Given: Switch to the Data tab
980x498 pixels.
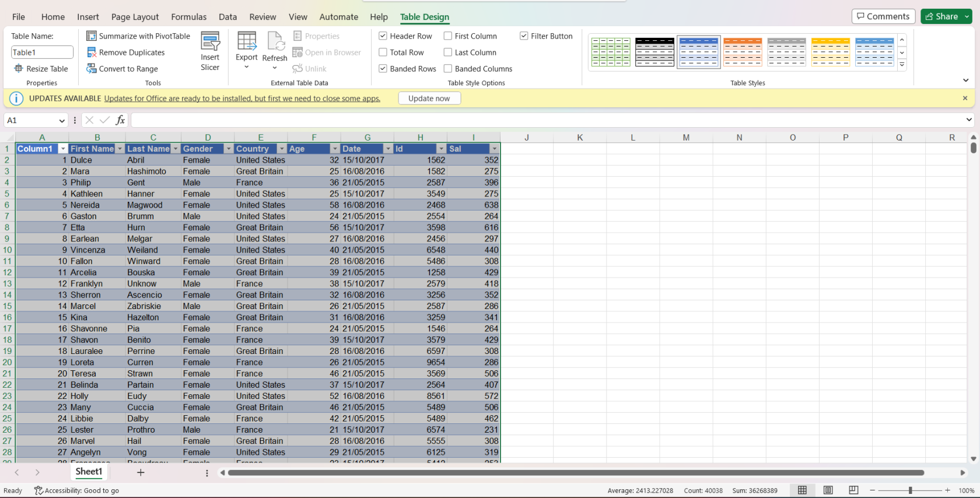Looking at the screenshot, I should [x=228, y=17].
